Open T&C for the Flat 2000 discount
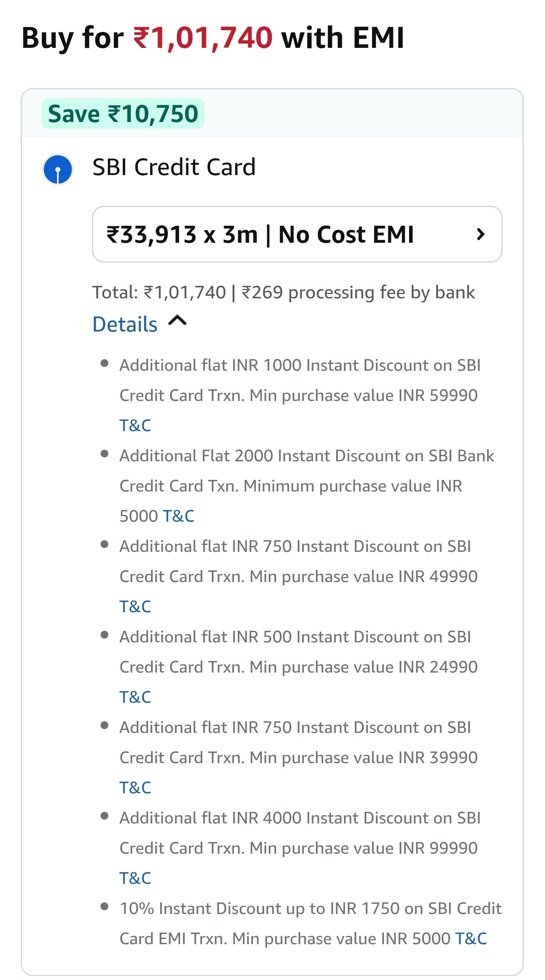Image resolution: width=545 pixels, height=980 pixels. 178,516
